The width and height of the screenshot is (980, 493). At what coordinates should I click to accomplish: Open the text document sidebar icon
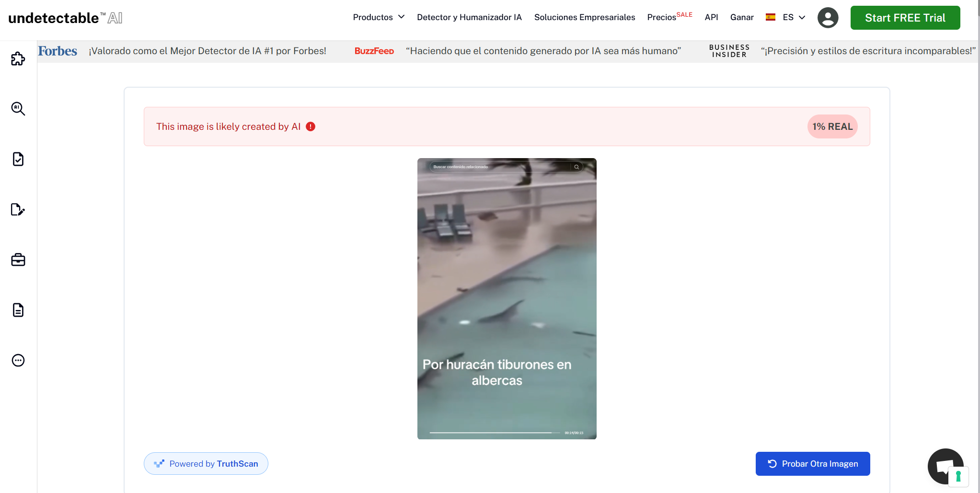[x=18, y=310]
